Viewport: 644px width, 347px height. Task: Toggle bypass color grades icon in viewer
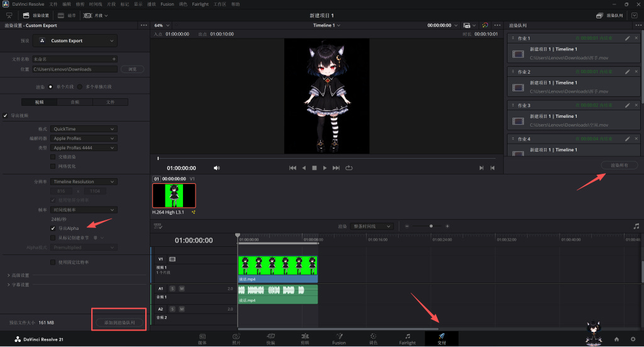point(485,25)
